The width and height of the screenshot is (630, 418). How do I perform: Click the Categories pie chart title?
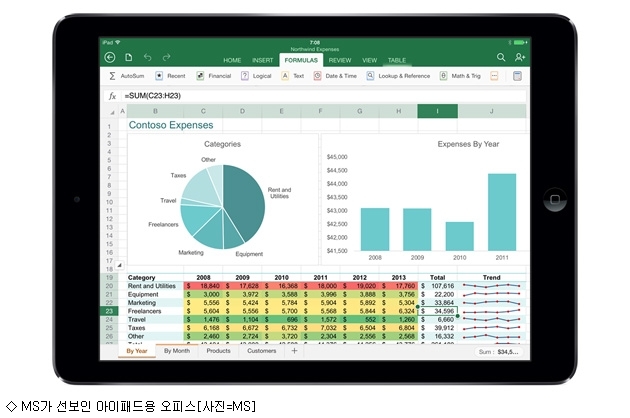point(222,144)
